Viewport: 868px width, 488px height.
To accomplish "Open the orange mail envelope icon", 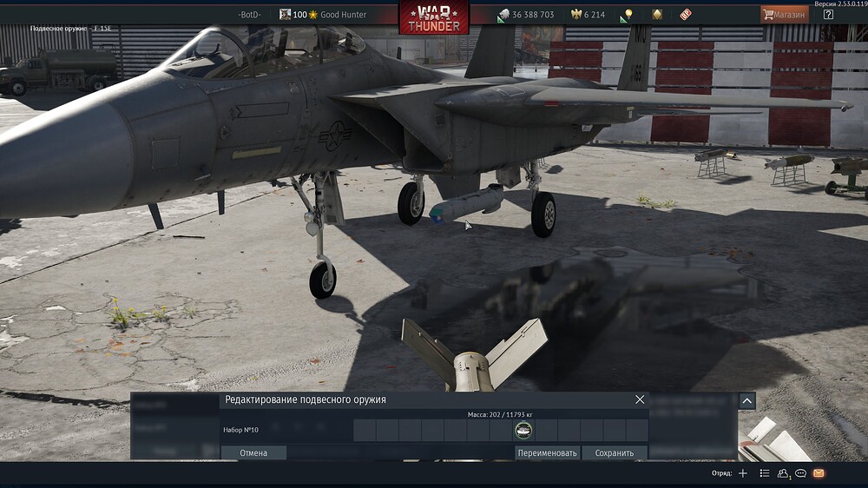I will pos(819,473).
